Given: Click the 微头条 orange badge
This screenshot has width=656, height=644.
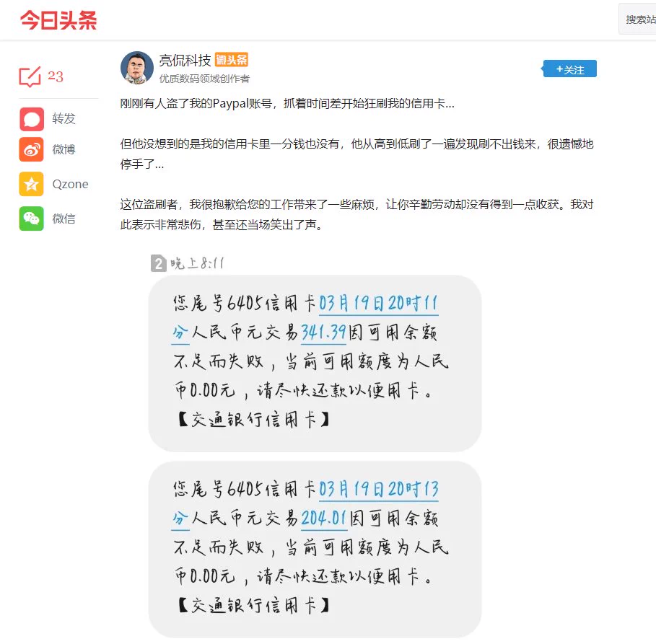Looking at the screenshot, I should (232, 60).
